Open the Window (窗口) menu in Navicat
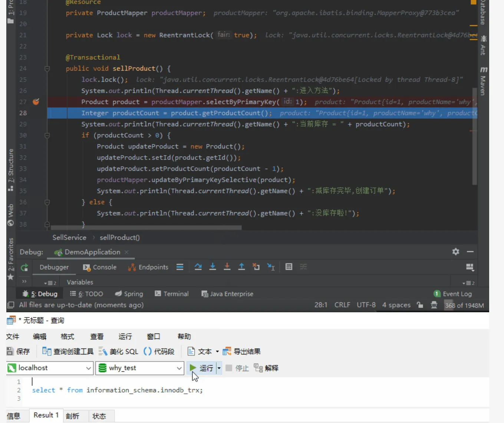Viewport: 504px width, 423px height. (154, 337)
